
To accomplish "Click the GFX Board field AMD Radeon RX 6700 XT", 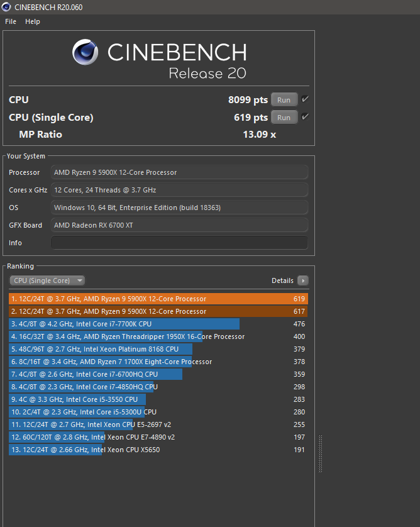I will point(179,225).
